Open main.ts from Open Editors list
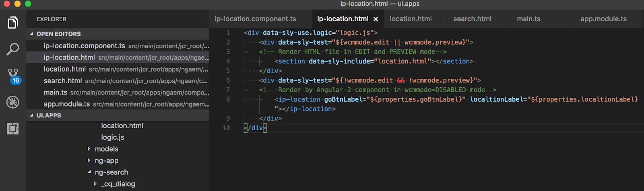The image size is (644, 191). point(56,92)
